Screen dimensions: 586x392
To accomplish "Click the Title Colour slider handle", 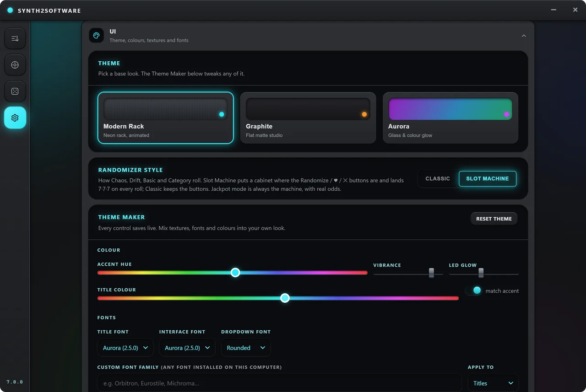I will [x=285, y=298].
